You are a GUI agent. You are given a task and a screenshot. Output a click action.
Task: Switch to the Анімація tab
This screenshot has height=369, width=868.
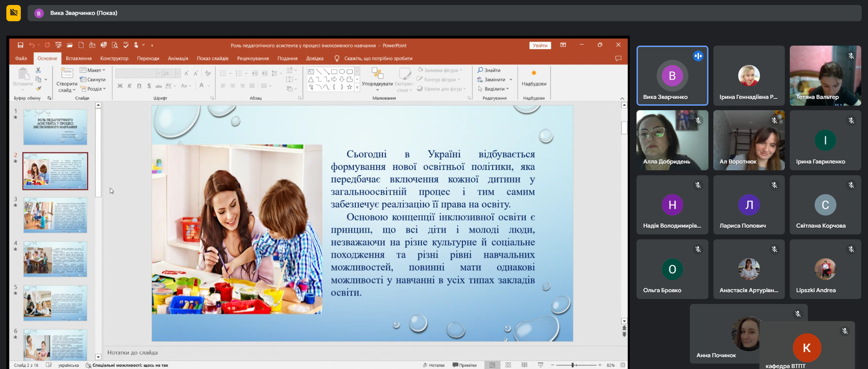point(178,58)
